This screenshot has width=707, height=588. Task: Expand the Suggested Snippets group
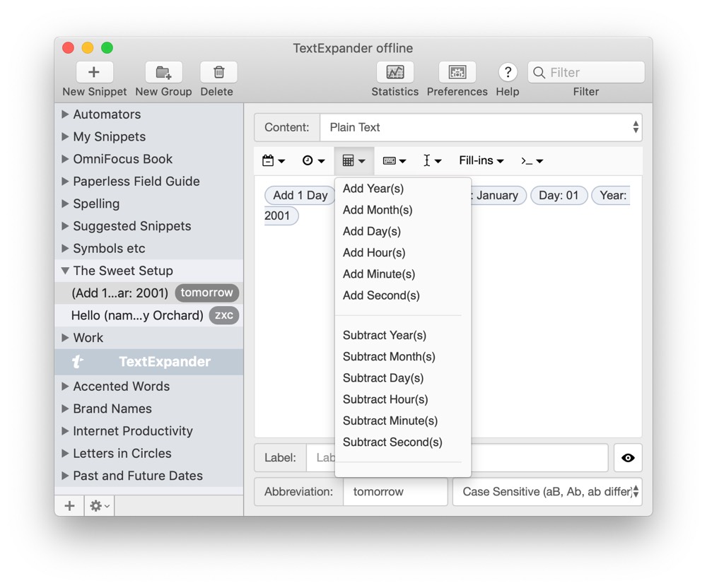65,225
